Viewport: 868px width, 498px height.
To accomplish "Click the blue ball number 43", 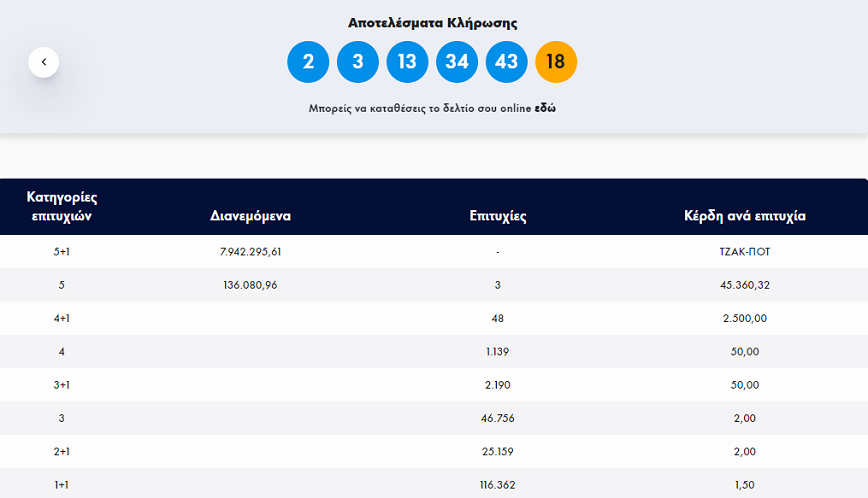I will pyautogui.click(x=506, y=62).
